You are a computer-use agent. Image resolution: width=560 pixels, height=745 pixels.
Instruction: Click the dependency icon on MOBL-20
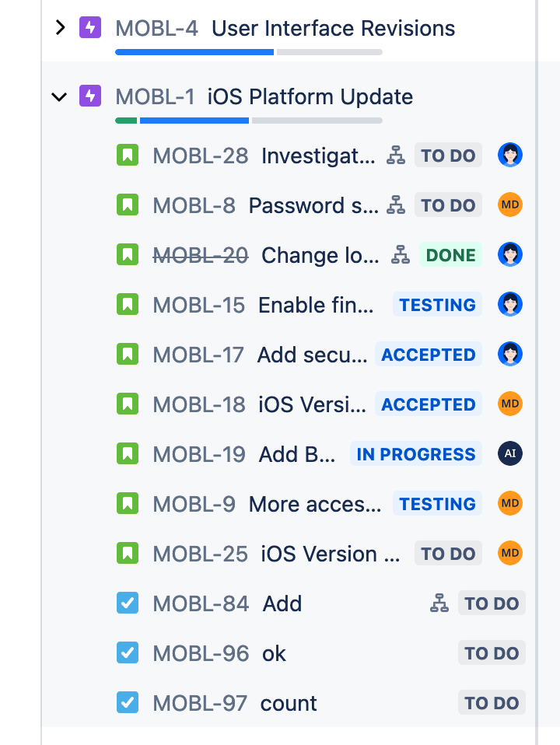399,254
